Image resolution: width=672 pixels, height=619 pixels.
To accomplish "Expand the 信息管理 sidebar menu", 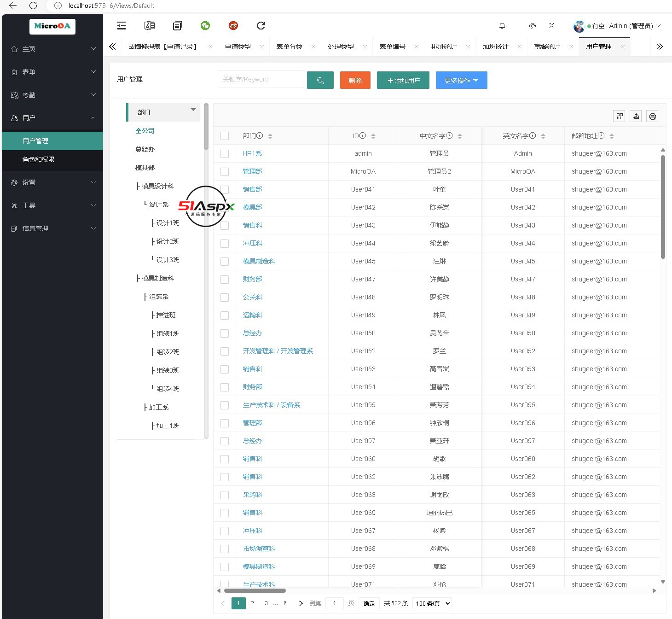I will point(52,228).
